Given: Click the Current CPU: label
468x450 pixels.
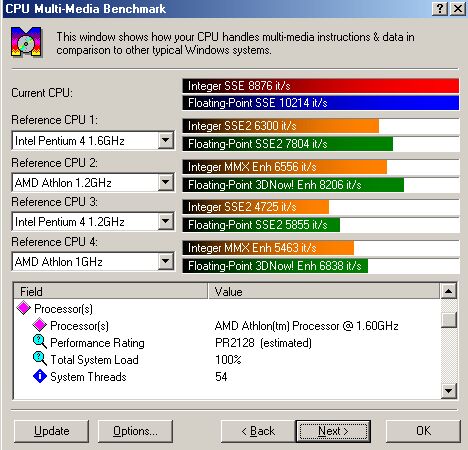Looking at the screenshot, I should [x=42, y=93].
